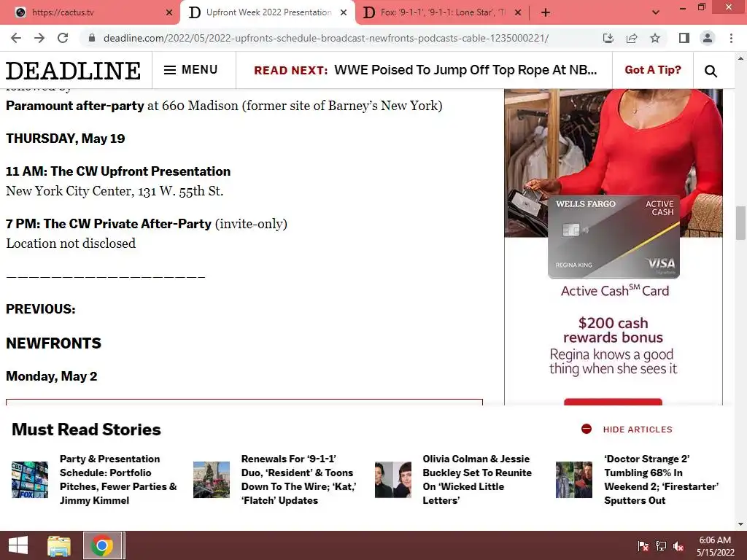Open Chrome three-dot menu

(731, 38)
